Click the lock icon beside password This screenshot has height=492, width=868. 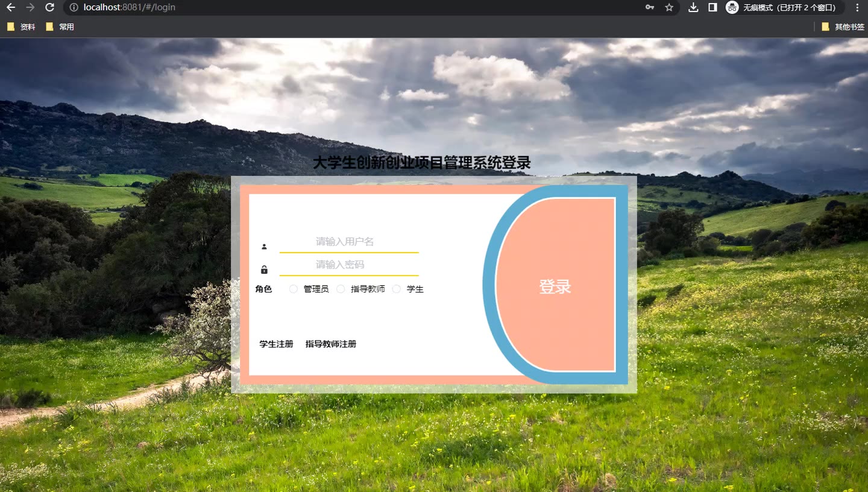264,270
